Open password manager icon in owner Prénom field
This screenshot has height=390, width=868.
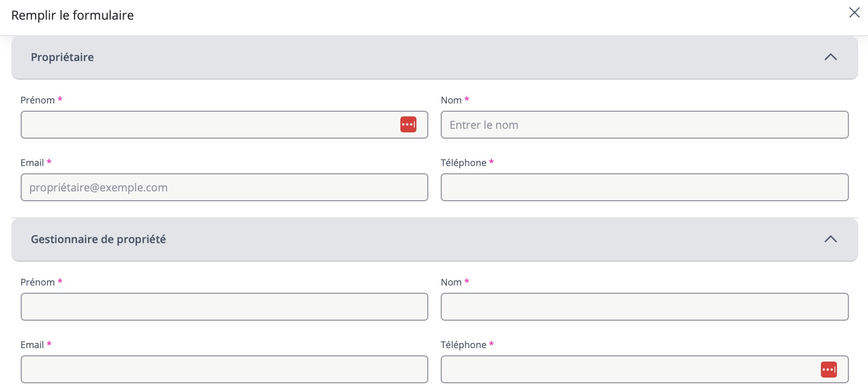(408, 125)
